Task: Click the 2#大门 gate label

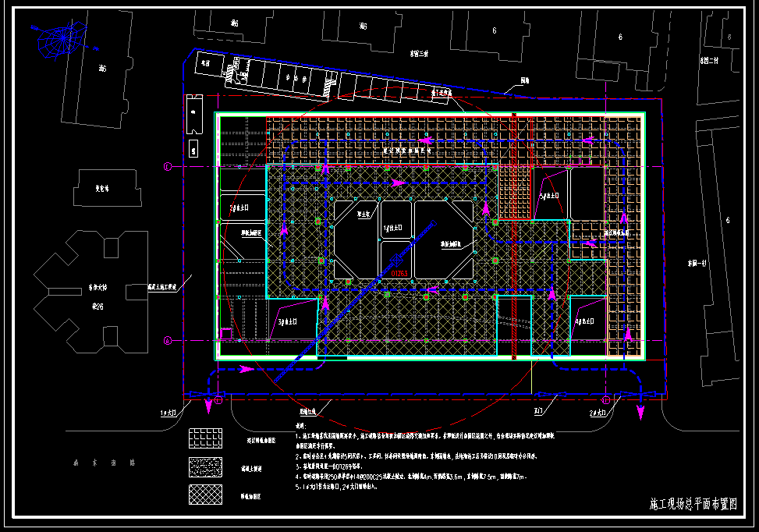Action: pyautogui.click(x=598, y=411)
